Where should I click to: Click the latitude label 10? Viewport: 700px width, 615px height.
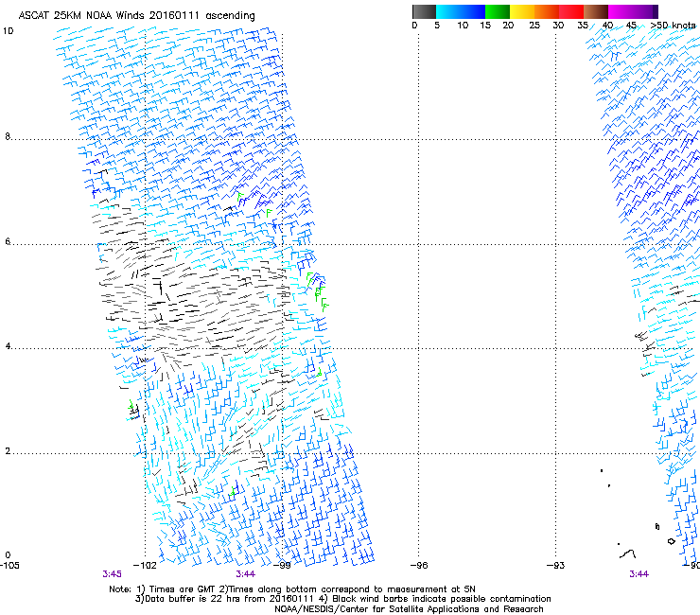pyautogui.click(x=8, y=31)
